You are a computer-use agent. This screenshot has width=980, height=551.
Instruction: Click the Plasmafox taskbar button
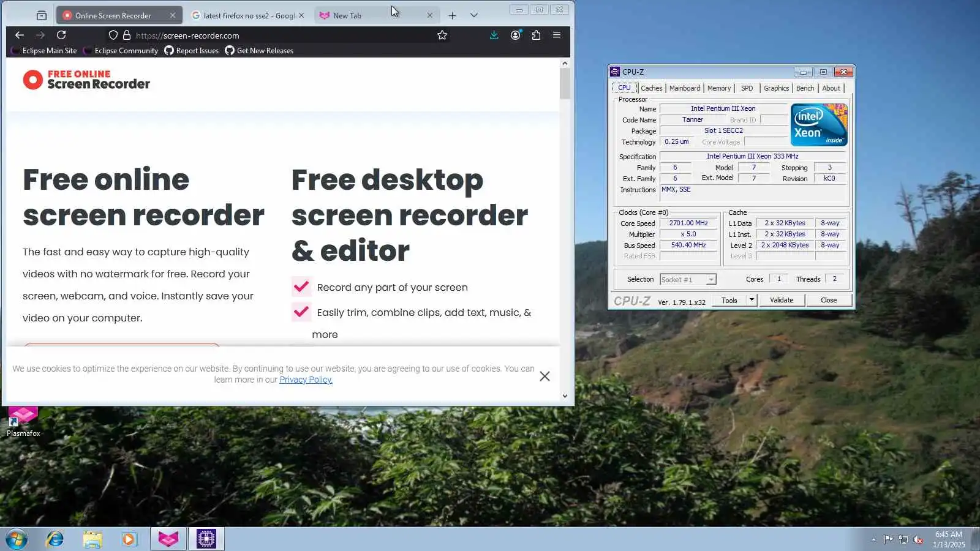point(168,539)
